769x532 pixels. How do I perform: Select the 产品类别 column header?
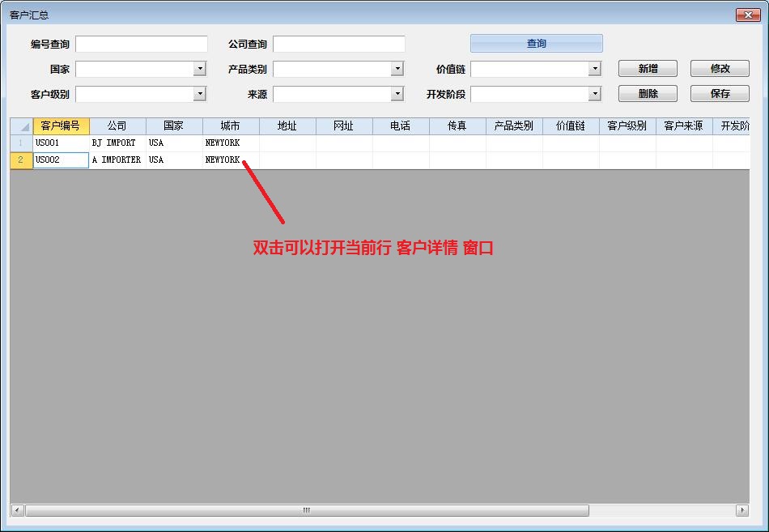(514, 126)
